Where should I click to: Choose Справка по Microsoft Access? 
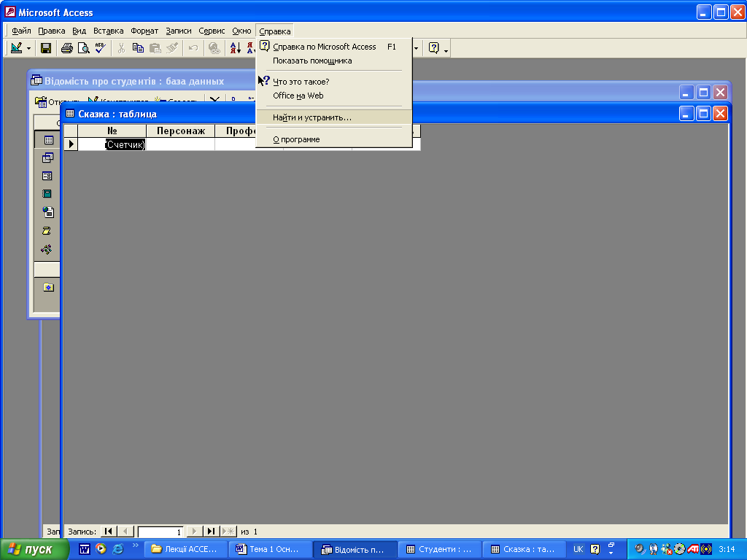click(334, 47)
